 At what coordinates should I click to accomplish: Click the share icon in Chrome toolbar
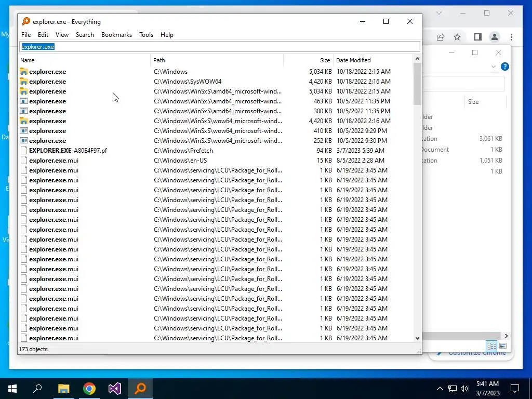(441, 37)
